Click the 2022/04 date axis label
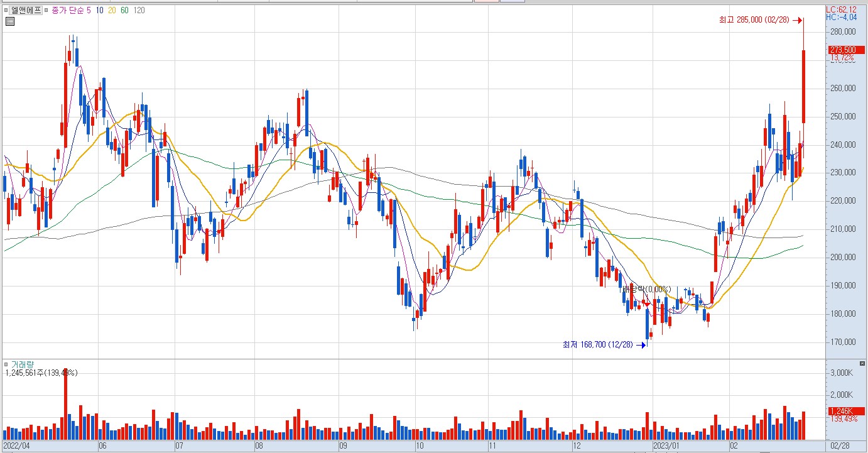 coord(16,446)
